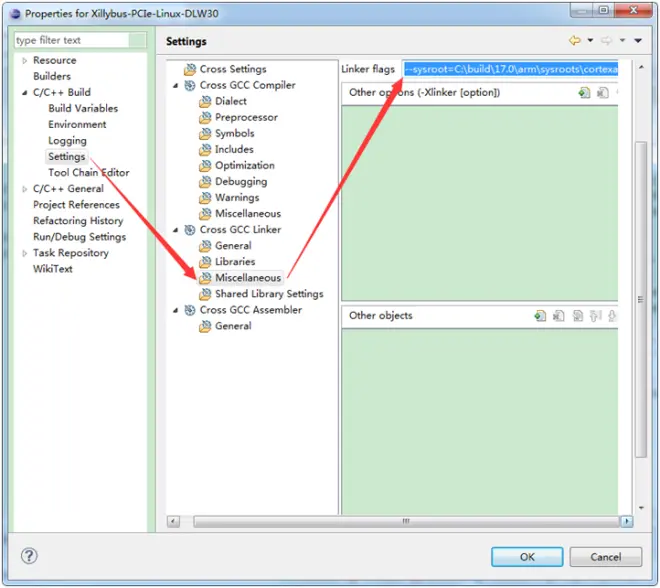Select Build Variables item
This screenshot has width=660, height=588.
point(83,108)
